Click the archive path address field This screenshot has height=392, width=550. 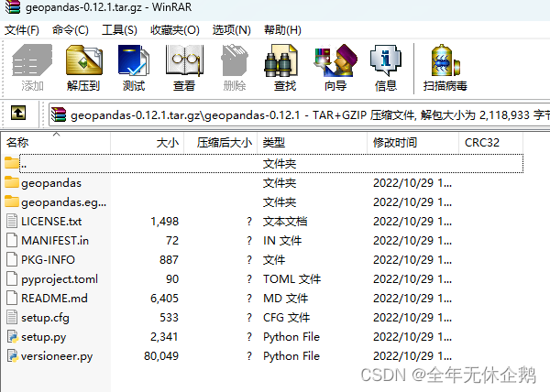[299, 114]
